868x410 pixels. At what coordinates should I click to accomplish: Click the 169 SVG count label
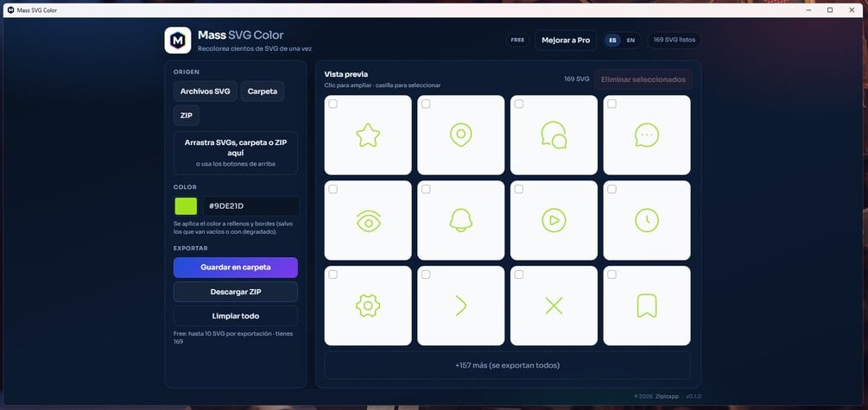(x=576, y=79)
